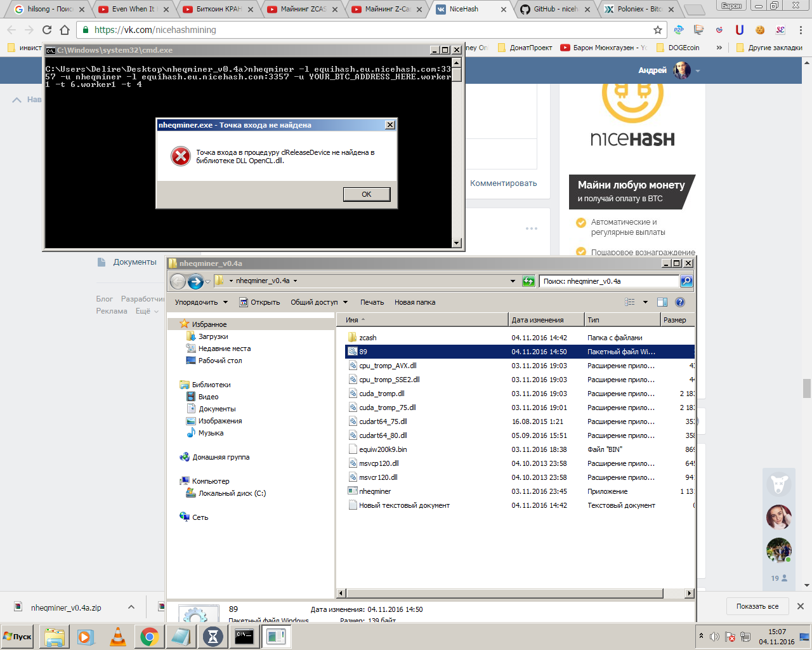Open the Упорядочить dropdown

click(200, 302)
